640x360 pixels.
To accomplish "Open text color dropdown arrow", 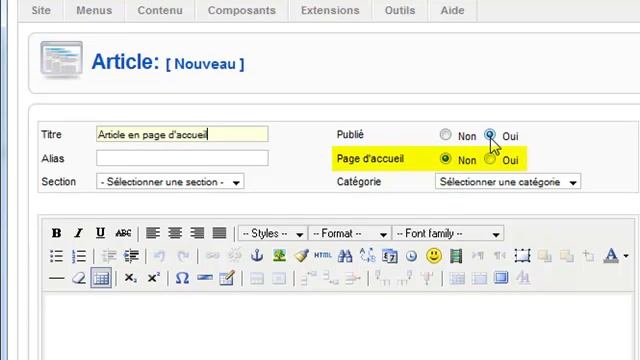I will (626, 256).
